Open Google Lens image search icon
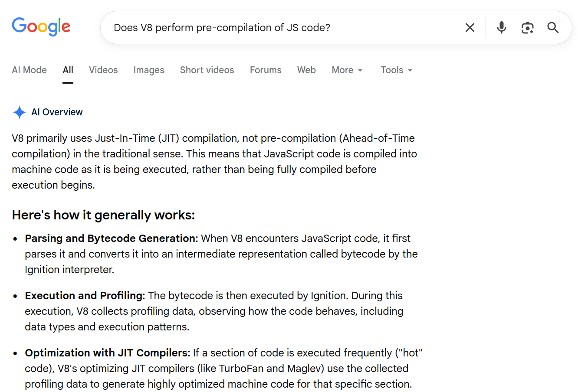578x392 pixels. (x=527, y=28)
